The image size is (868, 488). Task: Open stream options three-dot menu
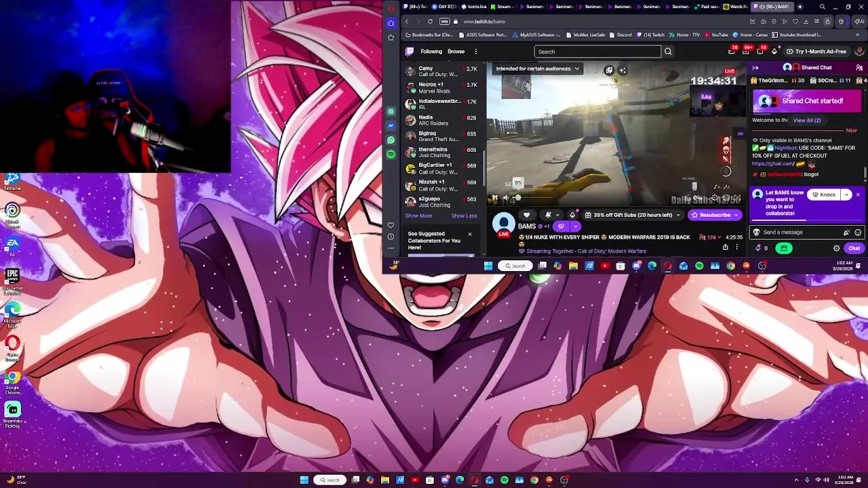[736, 247]
